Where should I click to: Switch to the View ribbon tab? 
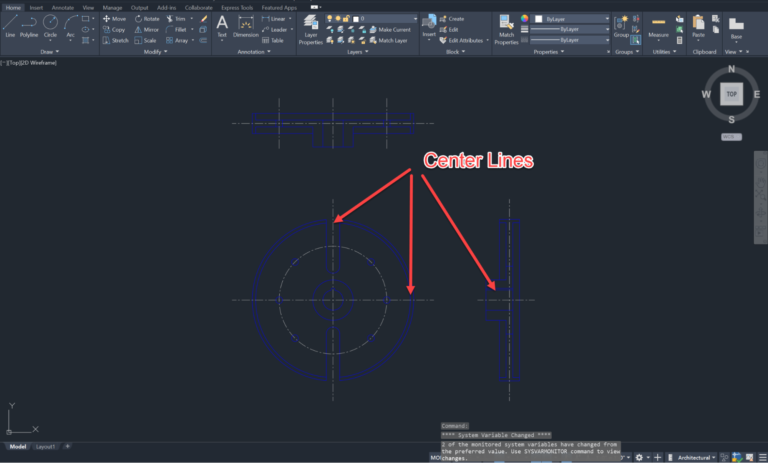(88, 7)
